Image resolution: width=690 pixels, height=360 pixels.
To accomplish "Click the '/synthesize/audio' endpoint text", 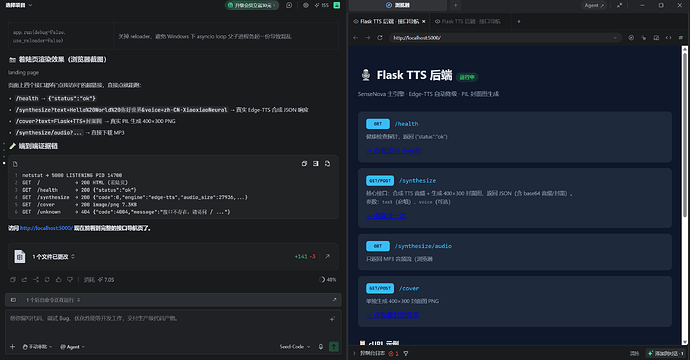I will tap(423, 246).
